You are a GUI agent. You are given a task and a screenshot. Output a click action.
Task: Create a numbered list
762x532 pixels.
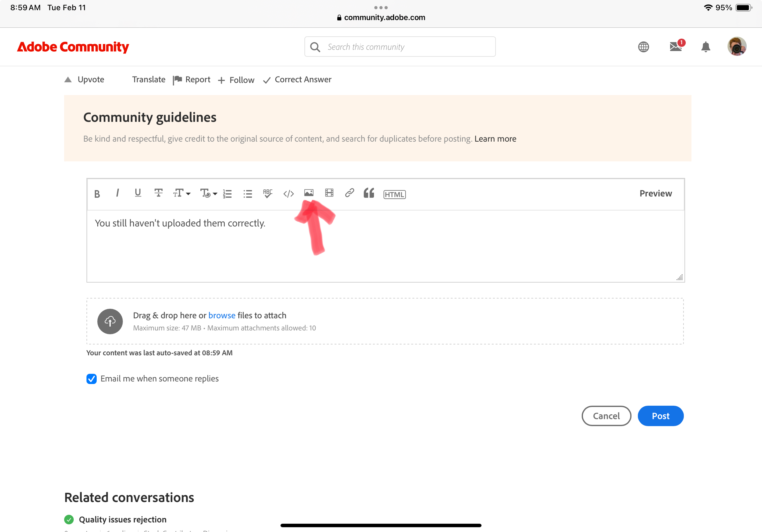[x=227, y=193]
